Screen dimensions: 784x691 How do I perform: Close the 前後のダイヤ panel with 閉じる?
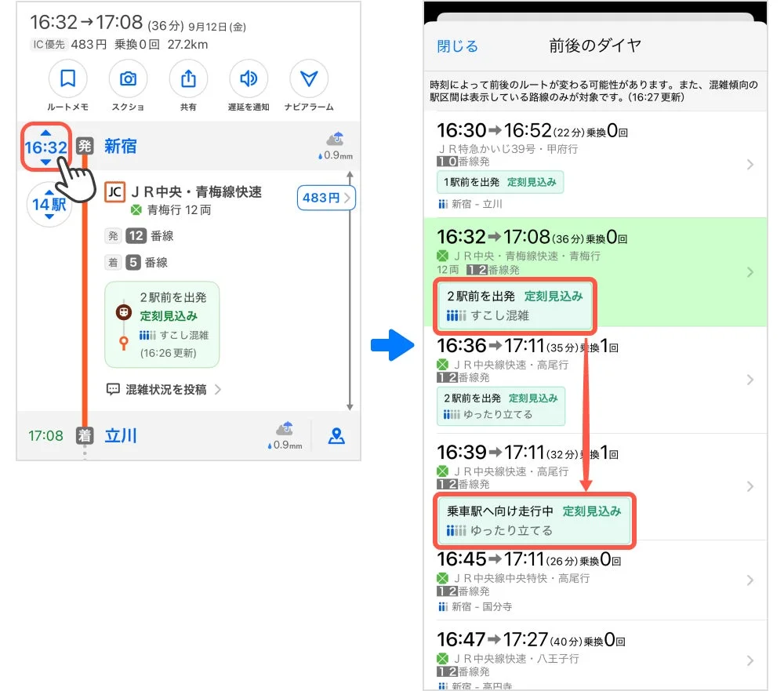(x=457, y=46)
